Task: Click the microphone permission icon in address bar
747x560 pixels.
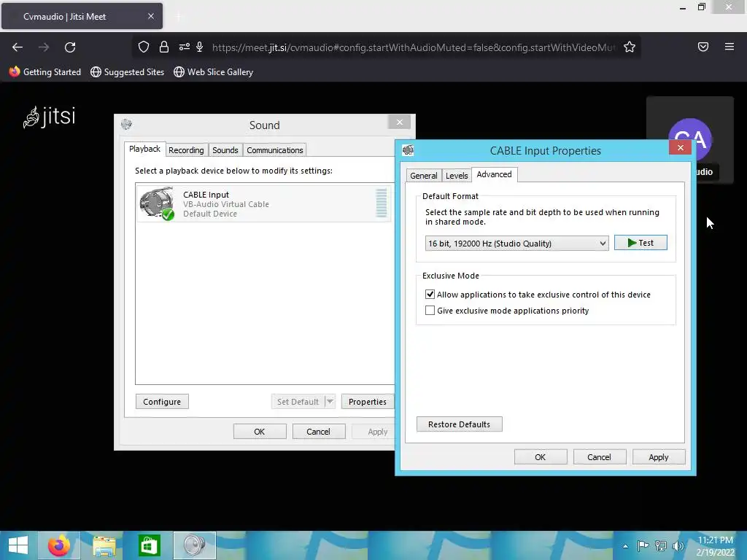Action: (x=200, y=47)
